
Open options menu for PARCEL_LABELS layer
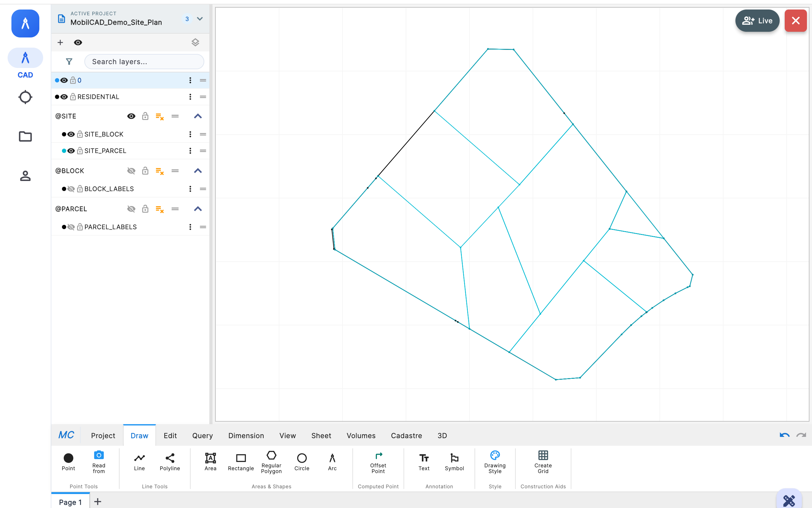(x=190, y=227)
